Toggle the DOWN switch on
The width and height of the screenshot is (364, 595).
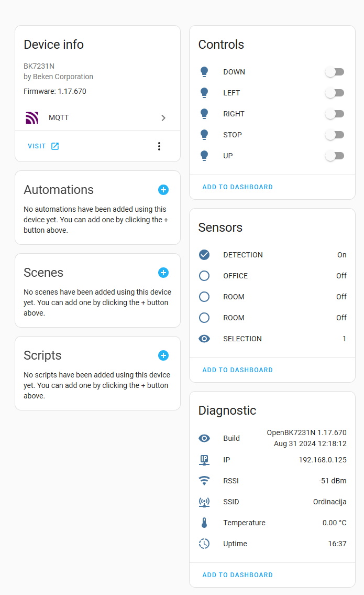[x=335, y=72]
